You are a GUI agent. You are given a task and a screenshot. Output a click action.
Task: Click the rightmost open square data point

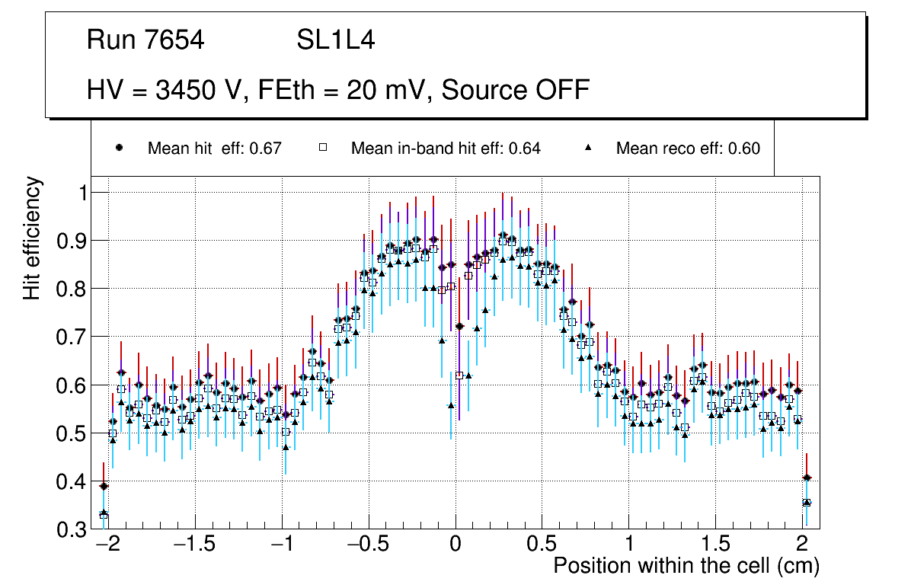point(807,503)
